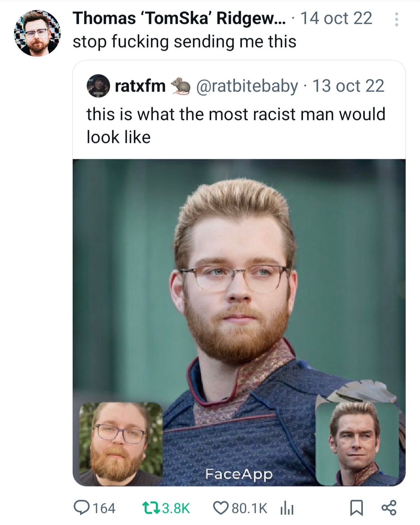Tap the bearded man inset thumbnail
The height and width of the screenshot is (525, 420).
click(121, 444)
